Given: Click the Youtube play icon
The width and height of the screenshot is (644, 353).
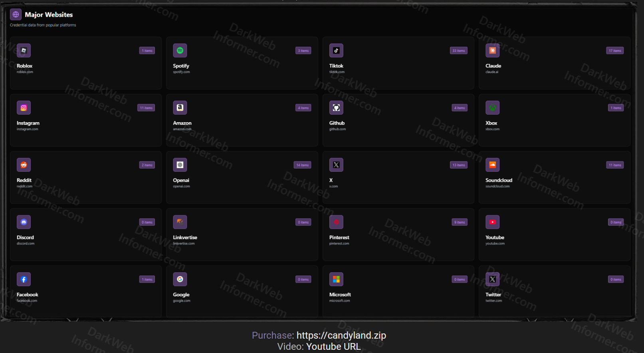Looking at the screenshot, I should [x=492, y=222].
